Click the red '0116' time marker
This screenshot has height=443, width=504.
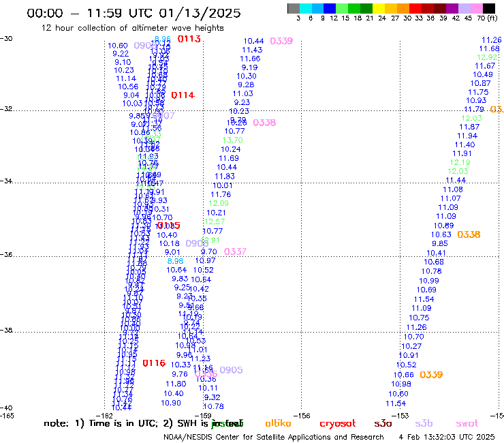(x=154, y=363)
